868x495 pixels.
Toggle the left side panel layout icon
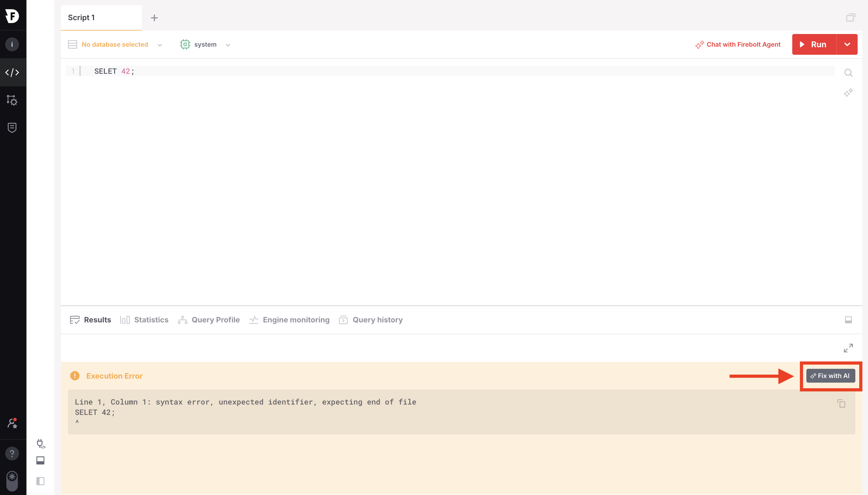(40, 481)
